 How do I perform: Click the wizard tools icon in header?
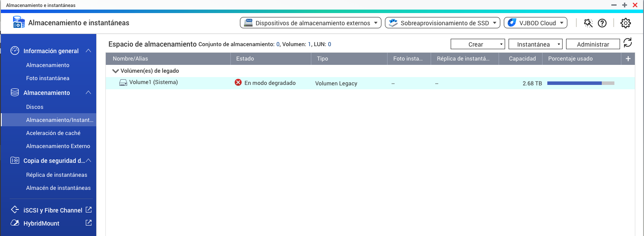tap(588, 23)
